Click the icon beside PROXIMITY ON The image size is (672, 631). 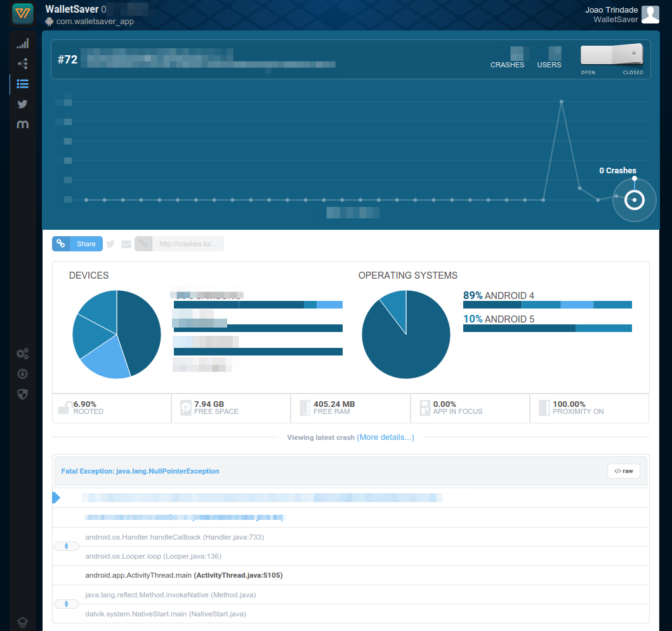544,408
